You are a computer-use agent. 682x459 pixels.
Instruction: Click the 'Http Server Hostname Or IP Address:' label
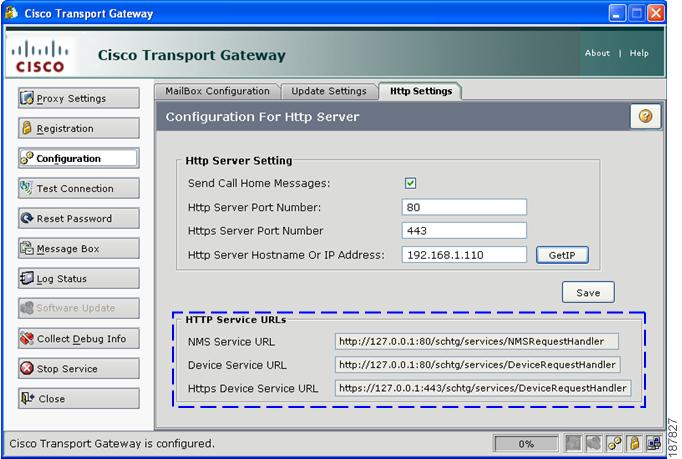coord(286,255)
